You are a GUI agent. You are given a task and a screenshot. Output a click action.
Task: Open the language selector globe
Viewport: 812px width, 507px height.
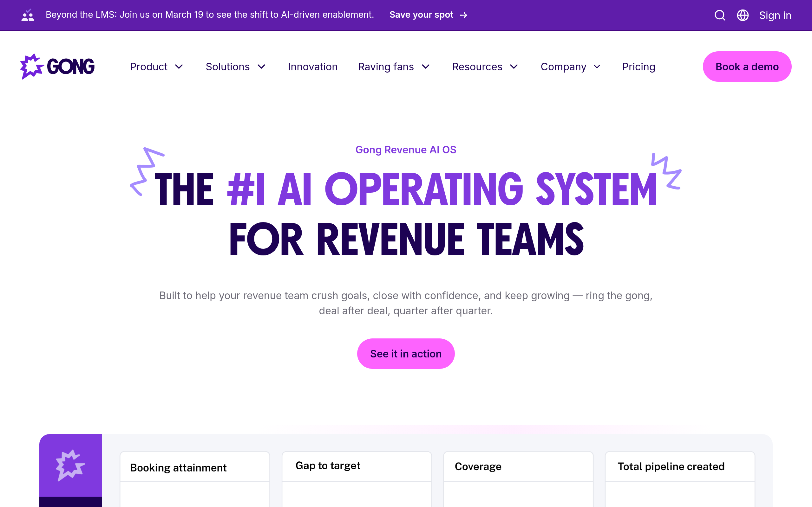(743, 15)
